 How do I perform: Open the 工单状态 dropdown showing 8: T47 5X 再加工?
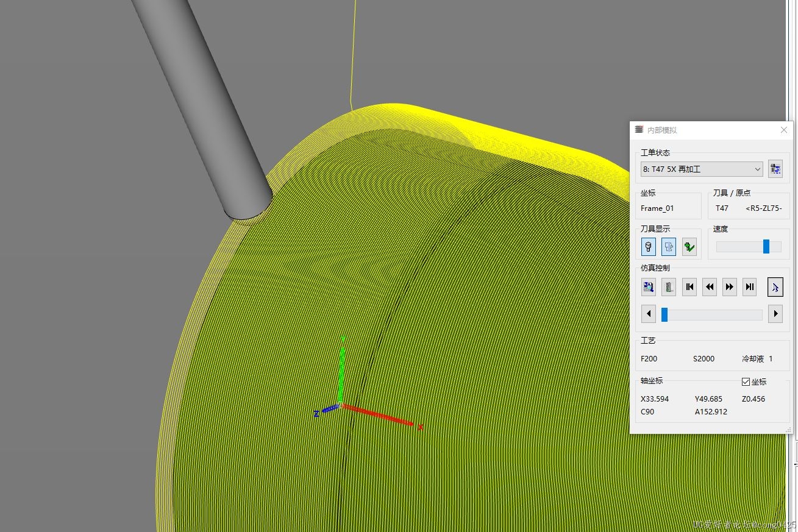click(702, 169)
